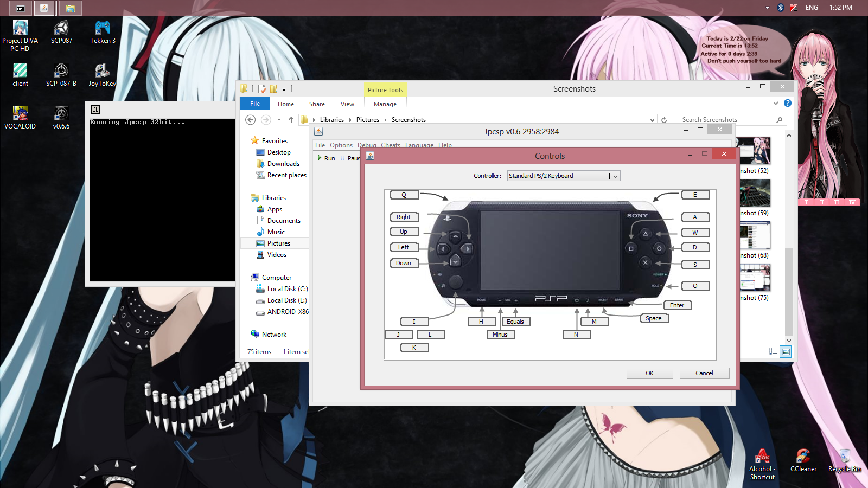Open the Alcohol shortcut on the desktop

pos(762,465)
